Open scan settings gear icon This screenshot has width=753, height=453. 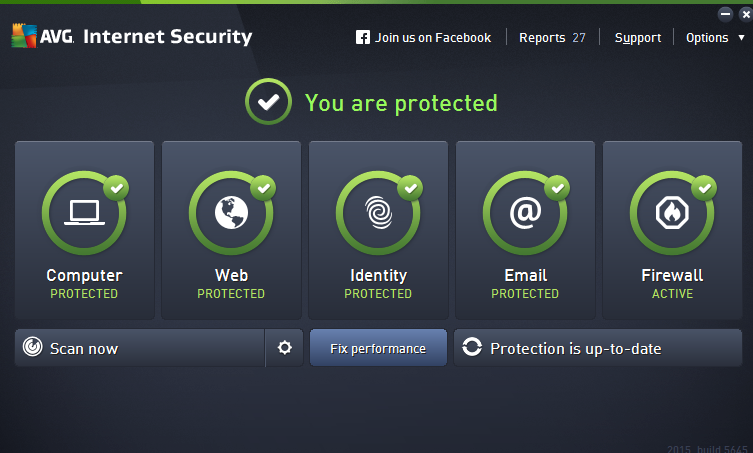click(285, 348)
